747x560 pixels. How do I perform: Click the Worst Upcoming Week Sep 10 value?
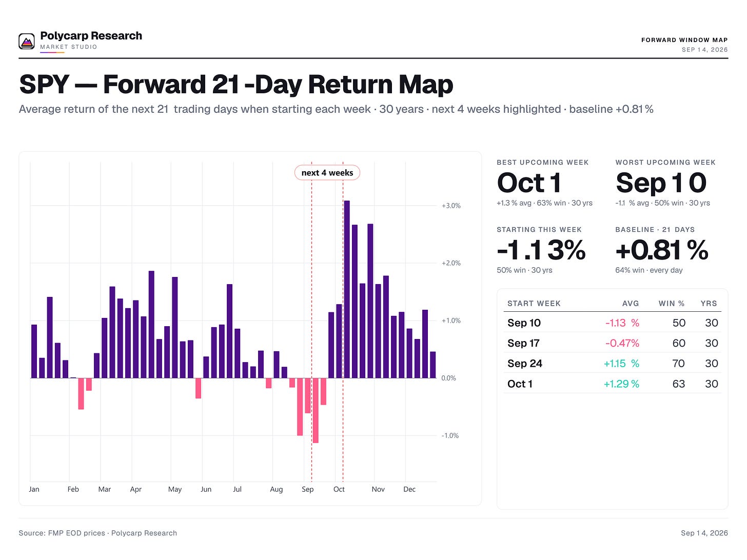point(661,183)
